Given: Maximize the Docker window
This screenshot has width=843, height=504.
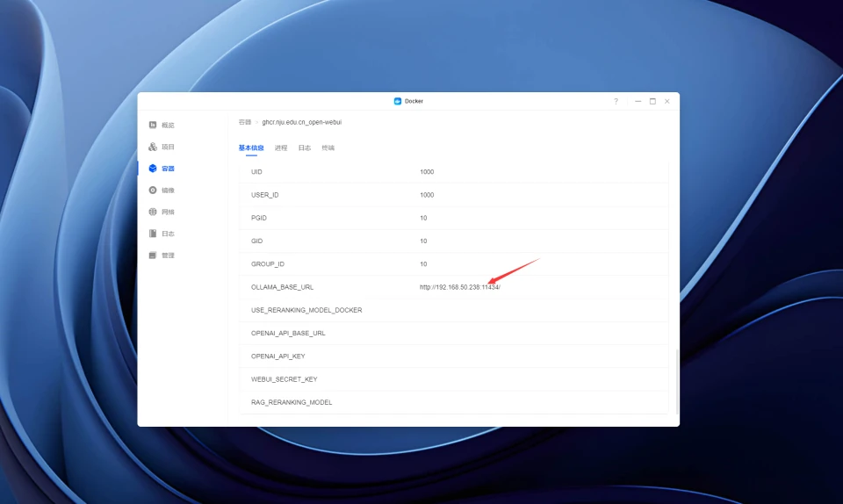Looking at the screenshot, I should tap(652, 101).
